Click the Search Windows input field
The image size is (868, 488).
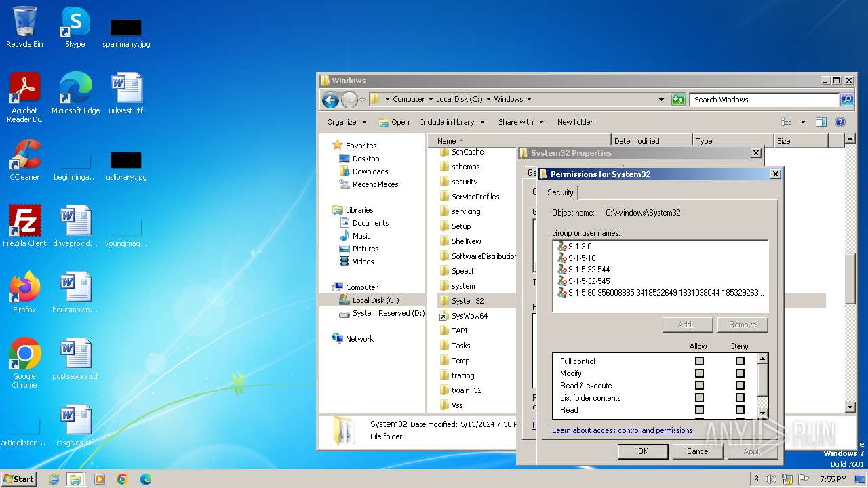(764, 100)
